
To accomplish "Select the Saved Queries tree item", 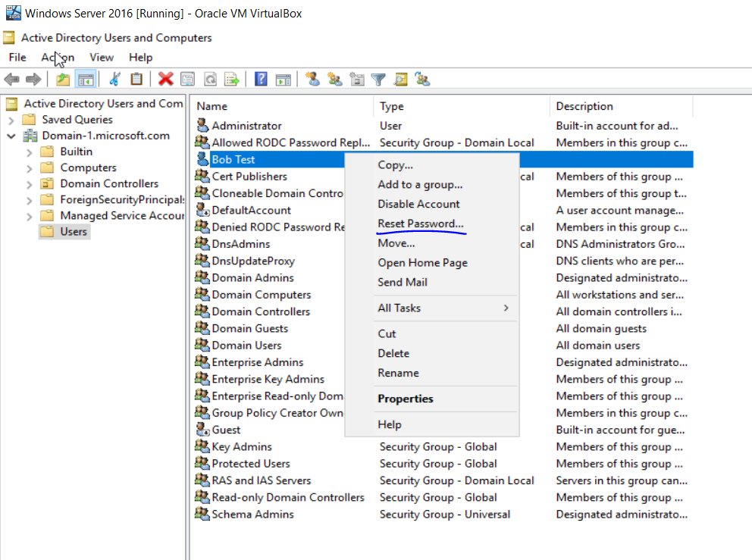I will 77,120.
